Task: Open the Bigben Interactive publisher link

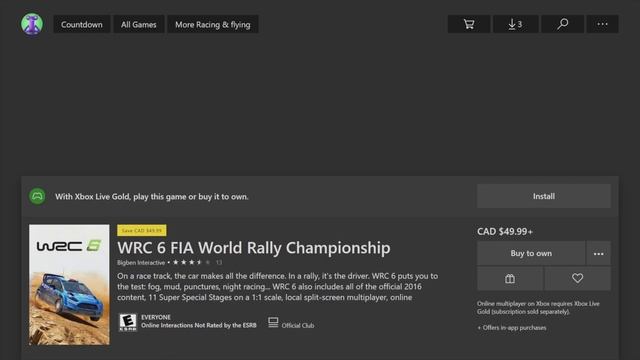Action: (x=141, y=262)
